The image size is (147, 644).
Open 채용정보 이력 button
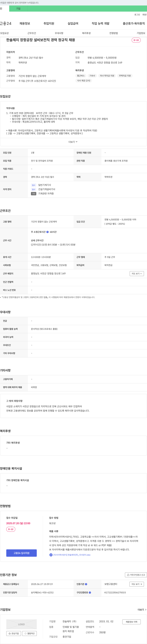[131, 622]
